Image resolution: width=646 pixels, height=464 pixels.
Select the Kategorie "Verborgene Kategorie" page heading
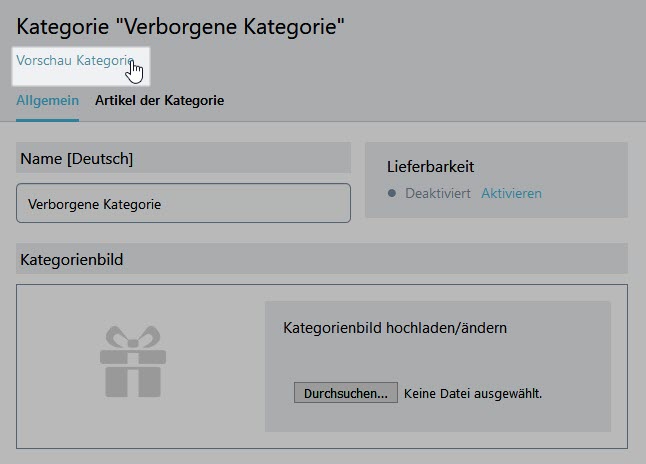[x=180, y=27]
